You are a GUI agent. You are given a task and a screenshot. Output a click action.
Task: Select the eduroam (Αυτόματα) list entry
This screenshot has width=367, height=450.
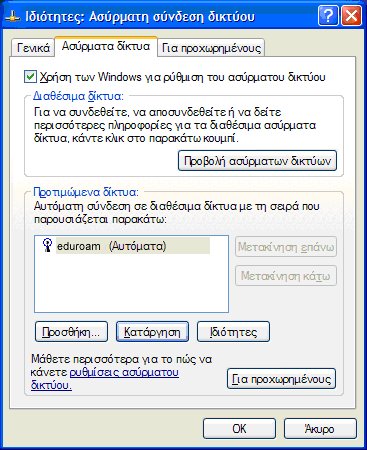tap(127, 246)
